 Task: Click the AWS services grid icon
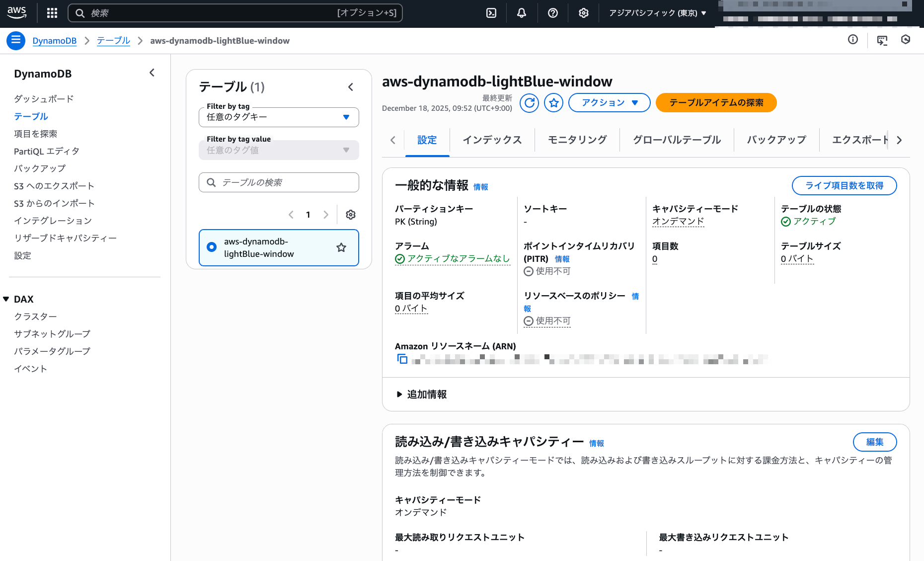(52, 13)
